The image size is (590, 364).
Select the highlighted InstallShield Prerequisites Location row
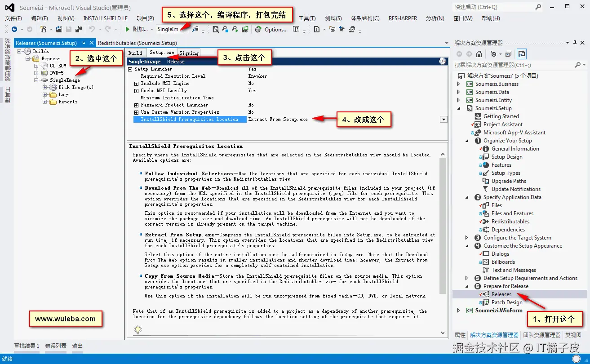[x=190, y=119]
